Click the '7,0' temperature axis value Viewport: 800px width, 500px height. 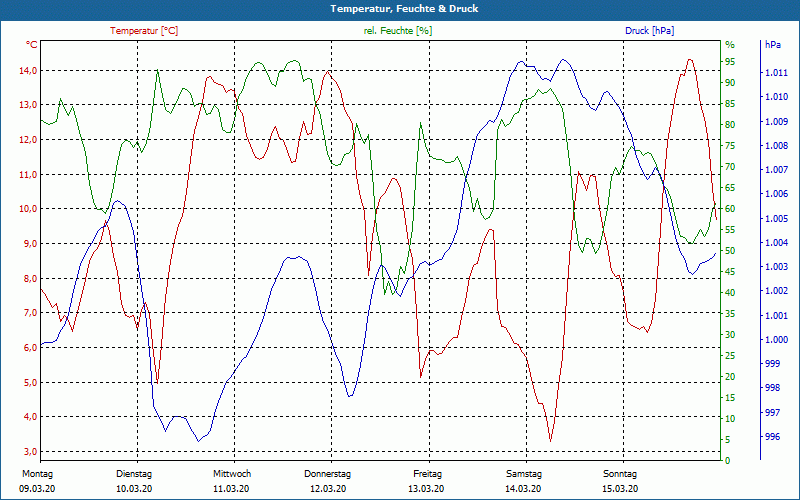[30, 313]
